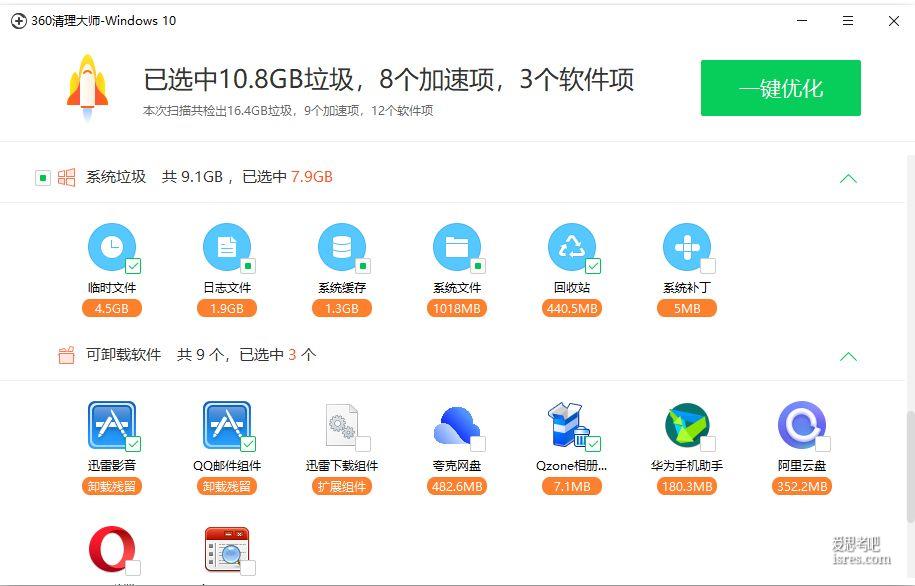Minimize the 360清理大师 window
Screen dimensions: 915x586
coord(802,20)
